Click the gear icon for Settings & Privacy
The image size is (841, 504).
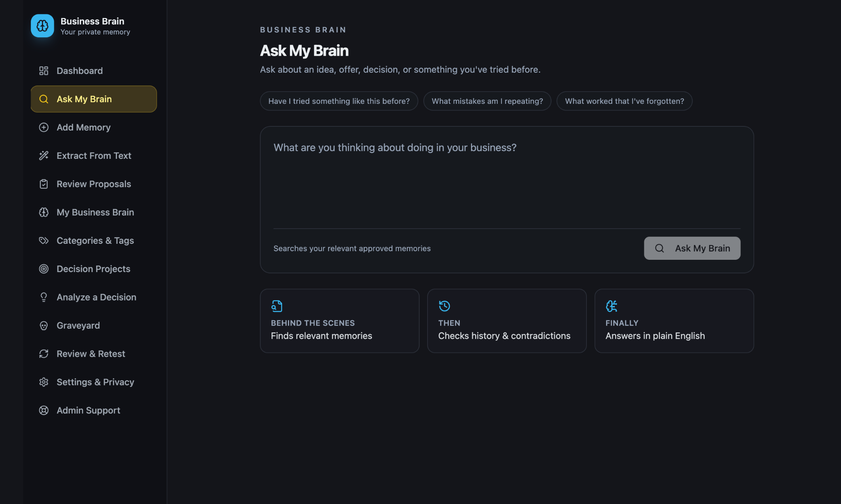click(x=44, y=382)
